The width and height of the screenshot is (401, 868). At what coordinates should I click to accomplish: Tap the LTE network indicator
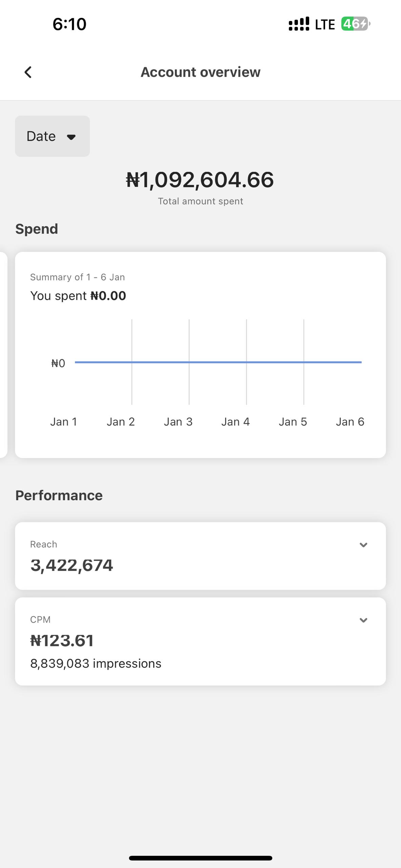point(325,24)
